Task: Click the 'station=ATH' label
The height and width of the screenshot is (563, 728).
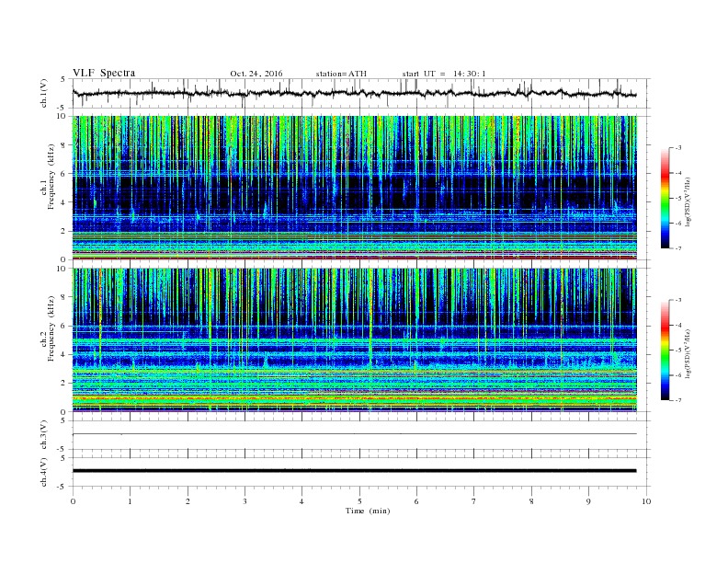Action: [341, 74]
